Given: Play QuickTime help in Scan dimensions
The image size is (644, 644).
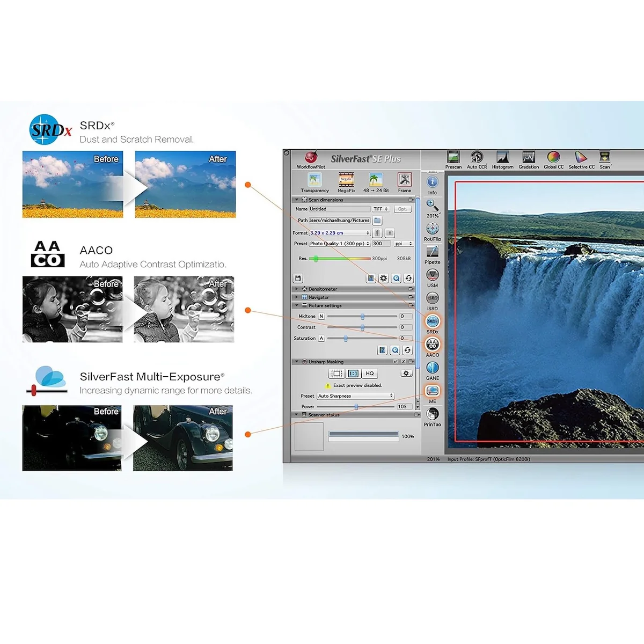Looking at the screenshot, I should (396, 278).
